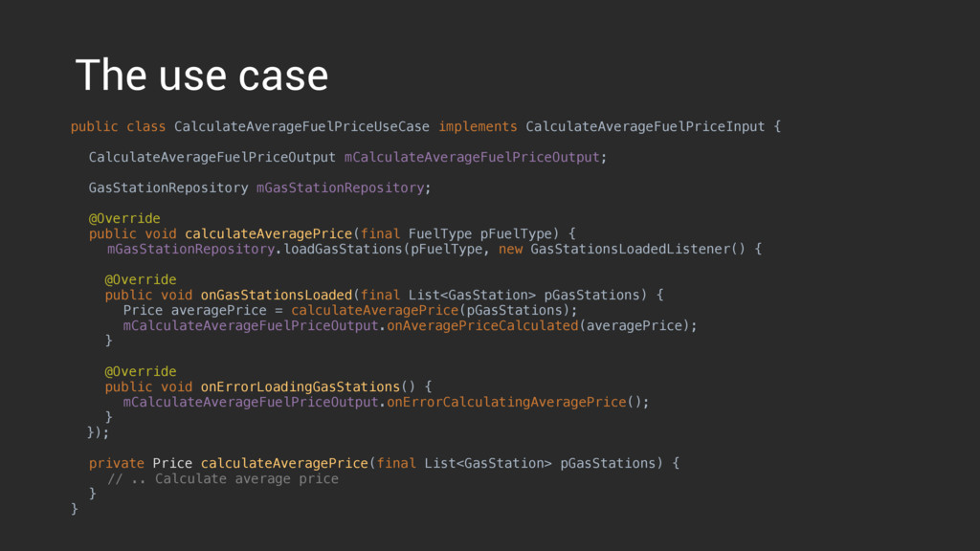The height and width of the screenshot is (551, 980).
Task: Click the 'private' keyword of the helper method
Action: 116,464
